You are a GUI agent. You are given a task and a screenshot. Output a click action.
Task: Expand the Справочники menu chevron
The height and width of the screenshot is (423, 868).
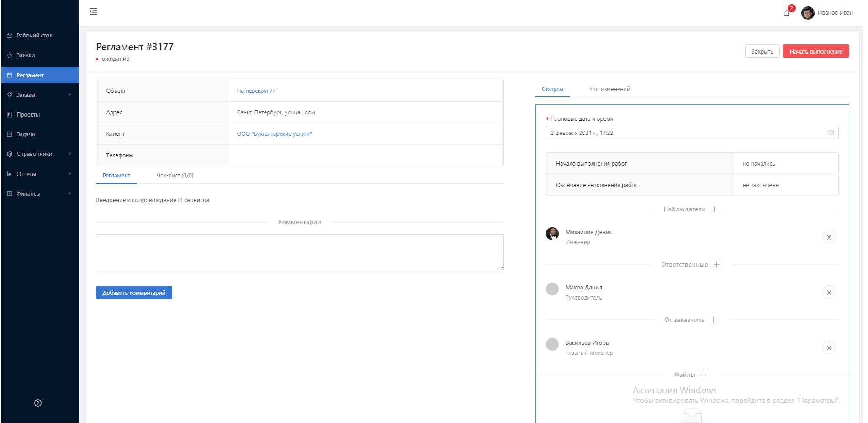coord(70,154)
